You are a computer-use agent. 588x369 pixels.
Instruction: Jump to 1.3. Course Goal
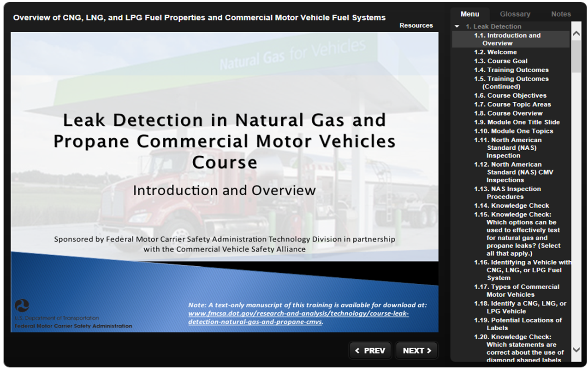501,61
